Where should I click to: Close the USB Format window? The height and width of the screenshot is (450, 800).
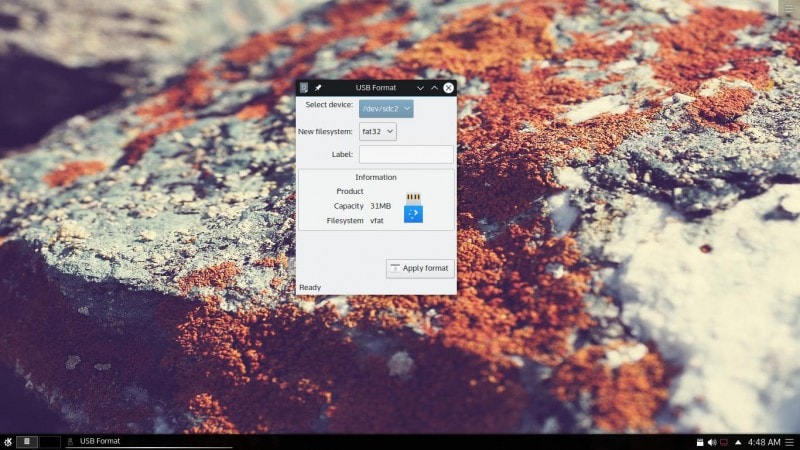(x=448, y=88)
